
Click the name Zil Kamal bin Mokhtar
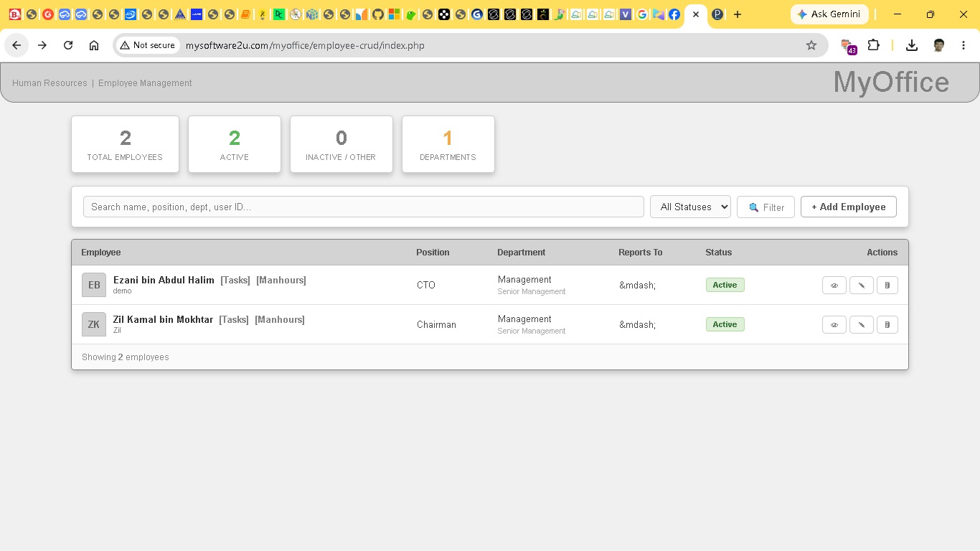(163, 319)
